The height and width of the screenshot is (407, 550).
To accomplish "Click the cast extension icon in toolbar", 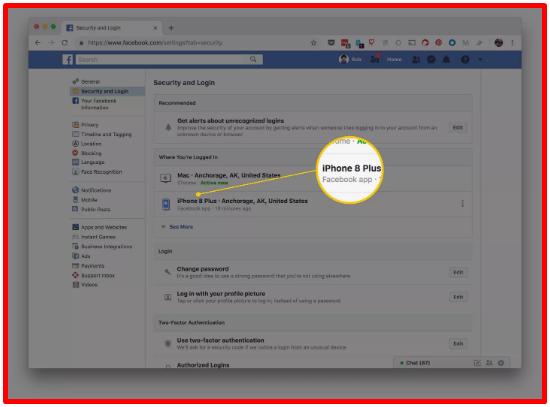I will (x=412, y=43).
